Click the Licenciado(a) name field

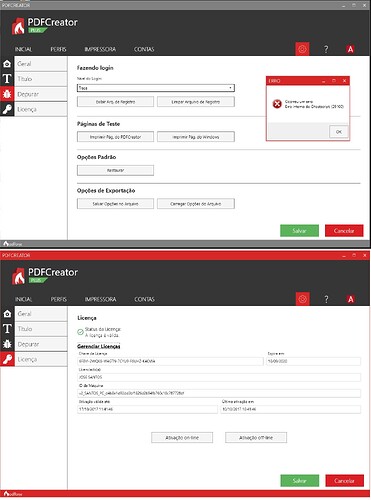tap(219, 377)
